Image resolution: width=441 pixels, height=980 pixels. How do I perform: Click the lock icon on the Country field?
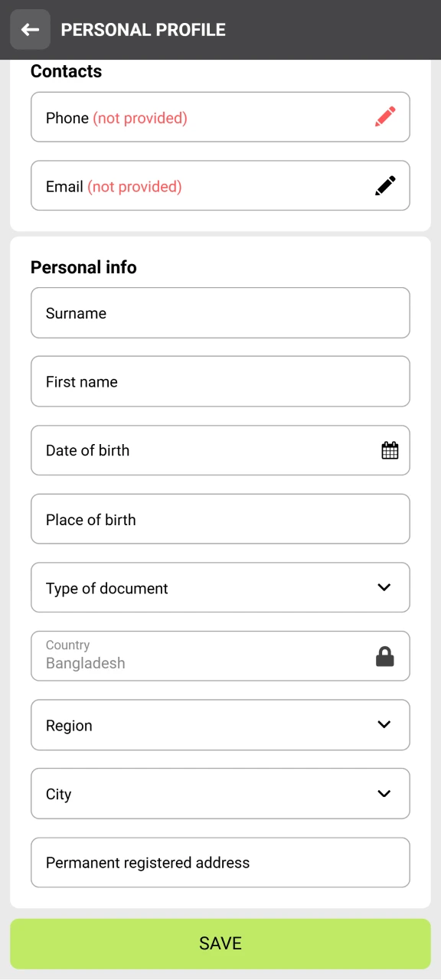pos(385,655)
